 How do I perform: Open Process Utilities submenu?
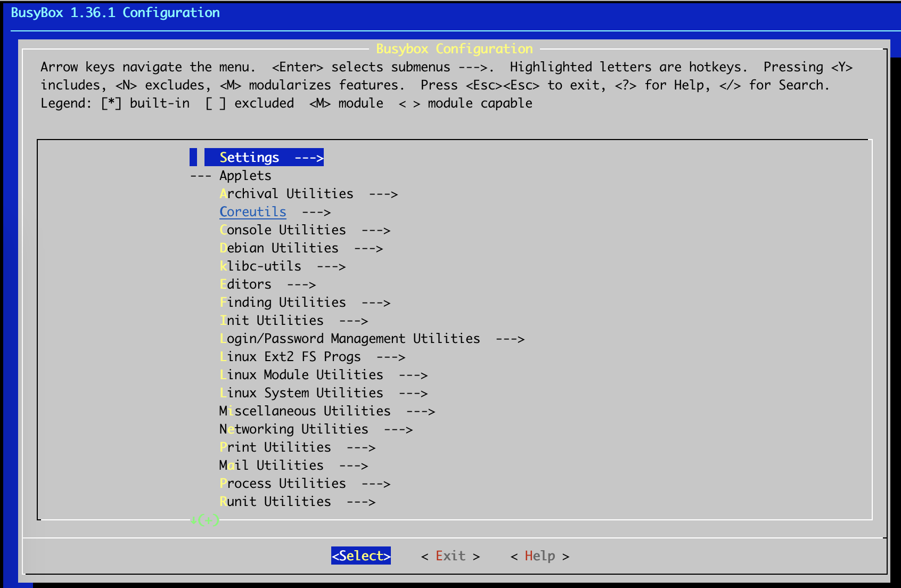pyautogui.click(x=283, y=484)
